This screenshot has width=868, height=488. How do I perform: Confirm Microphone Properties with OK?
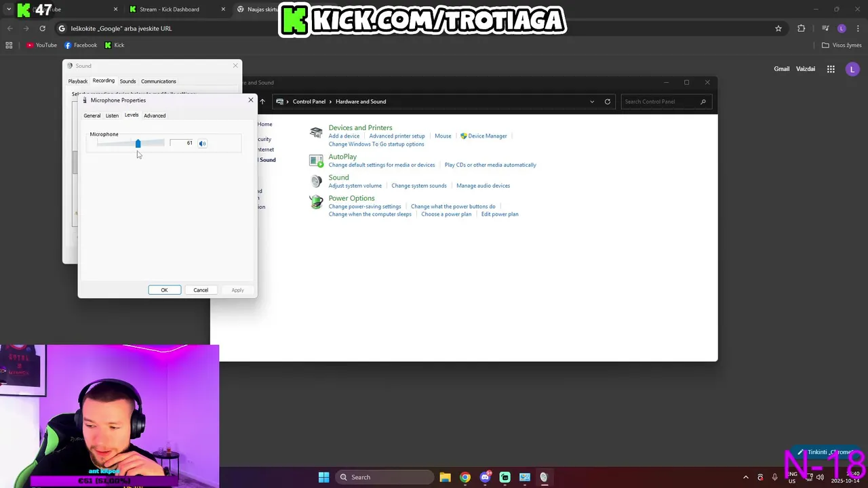coord(164,290)
